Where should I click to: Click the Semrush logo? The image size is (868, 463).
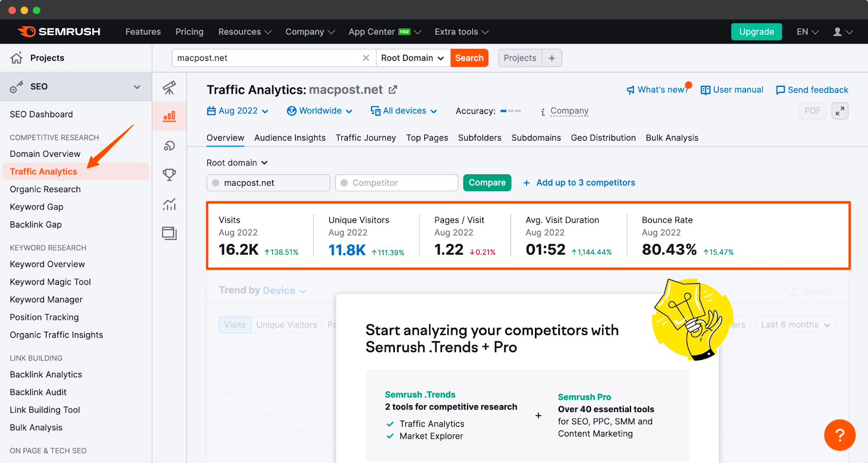(x=59, y=31)
